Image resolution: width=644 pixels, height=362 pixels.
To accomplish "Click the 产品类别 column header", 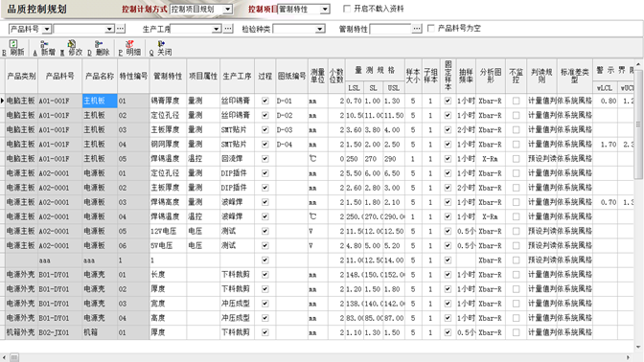I will point(21,76).
